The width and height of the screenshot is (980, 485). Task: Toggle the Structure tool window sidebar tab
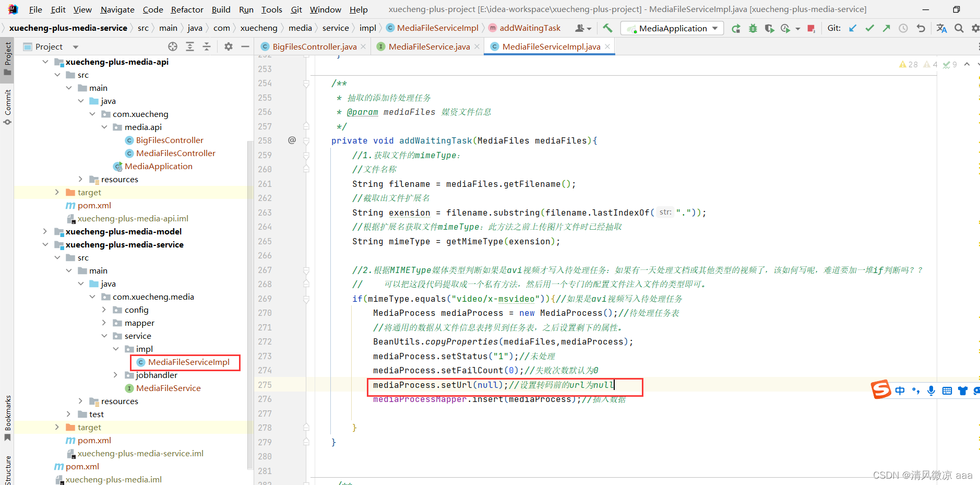[7, 470]
